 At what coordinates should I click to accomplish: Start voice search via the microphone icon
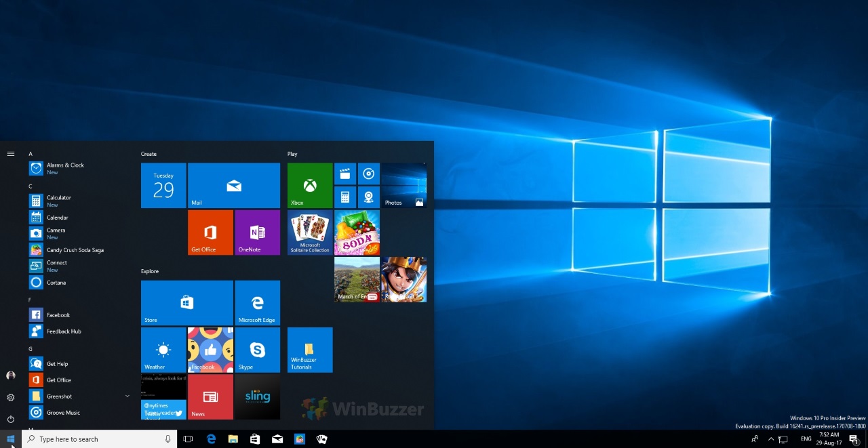(x=167, y=439)
